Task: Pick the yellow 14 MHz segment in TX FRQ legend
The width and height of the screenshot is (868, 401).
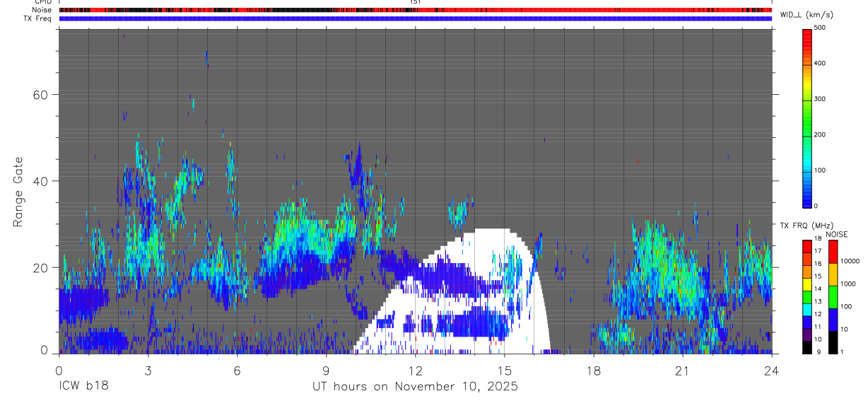Action: (x=807, y=284)
